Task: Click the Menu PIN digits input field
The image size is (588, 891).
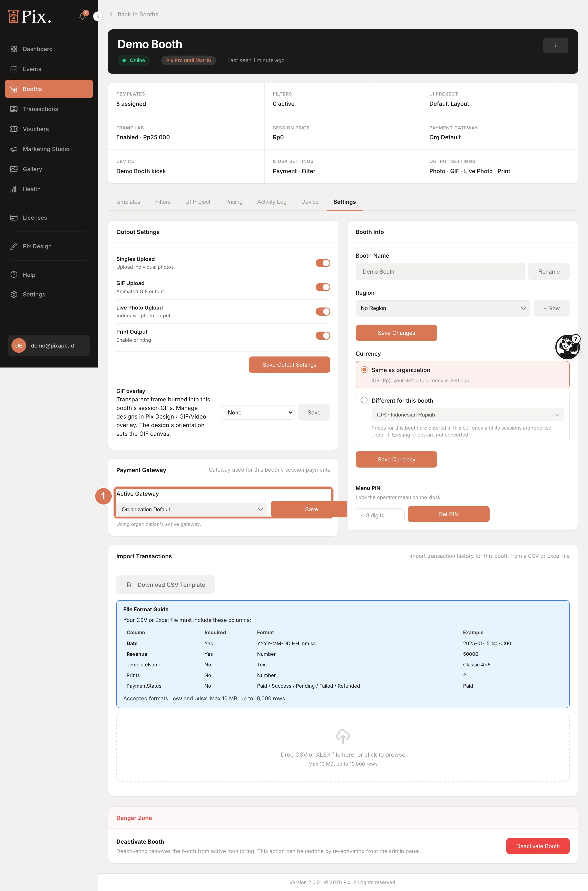Action: pyautogui.click(x=380, y=515)
